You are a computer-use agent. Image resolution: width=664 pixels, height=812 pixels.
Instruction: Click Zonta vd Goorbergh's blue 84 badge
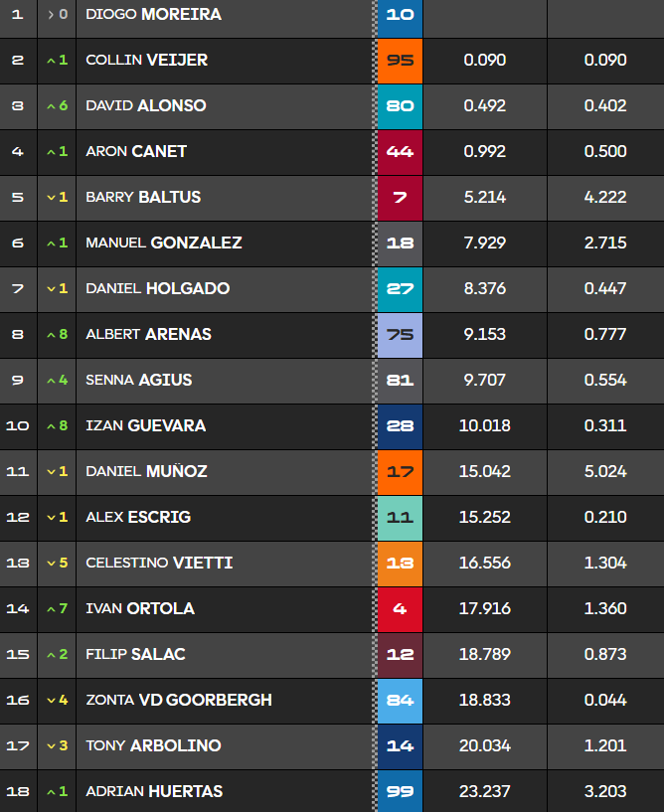click(x=400, y=701)
